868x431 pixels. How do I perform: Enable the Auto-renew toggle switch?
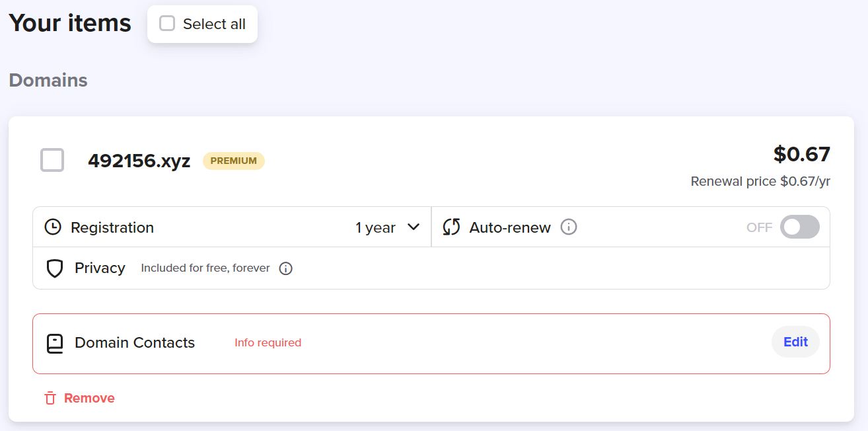coord(799,227)
